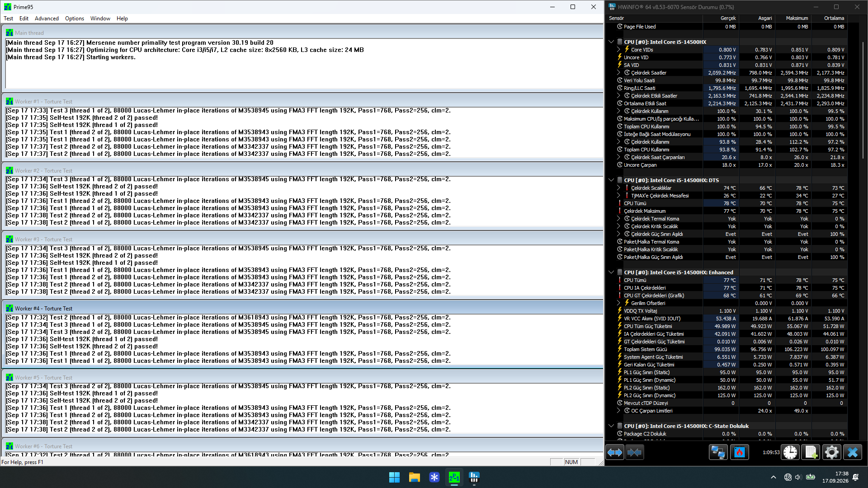Select the Toplam Sistem Gücü sensor row
This screenshot has width=868, height=488.
726,349
